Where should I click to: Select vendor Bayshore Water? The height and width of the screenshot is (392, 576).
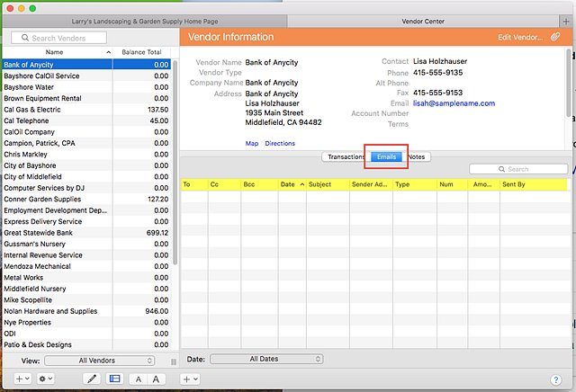click(86, 87)
